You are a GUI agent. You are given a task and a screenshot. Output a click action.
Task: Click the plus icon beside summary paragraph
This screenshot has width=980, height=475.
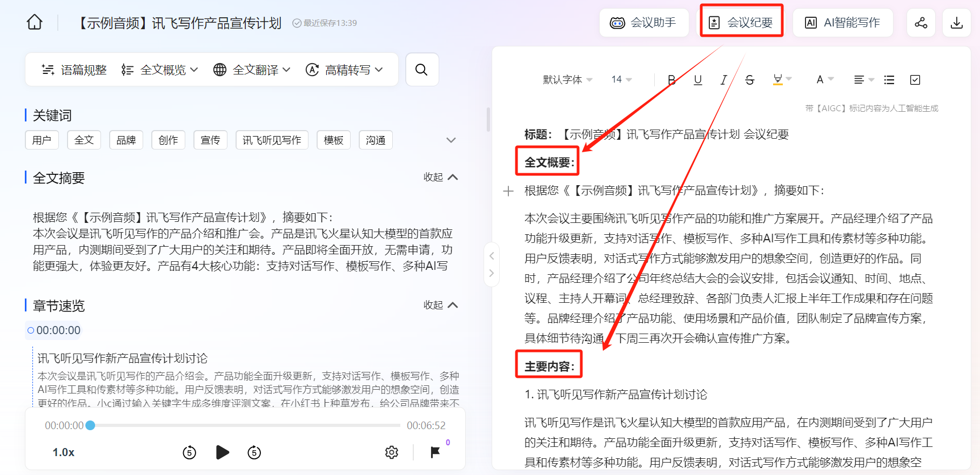pos(508,191)
